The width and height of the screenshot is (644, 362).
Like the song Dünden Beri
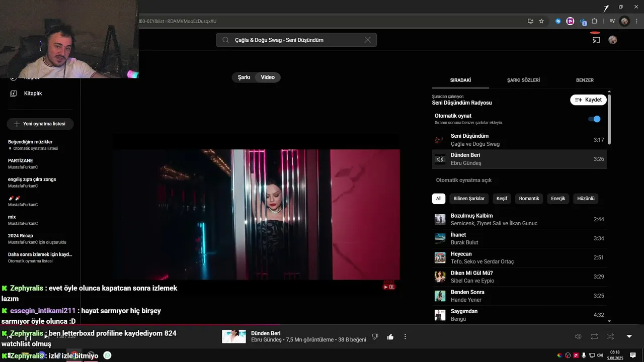[390, 336]
